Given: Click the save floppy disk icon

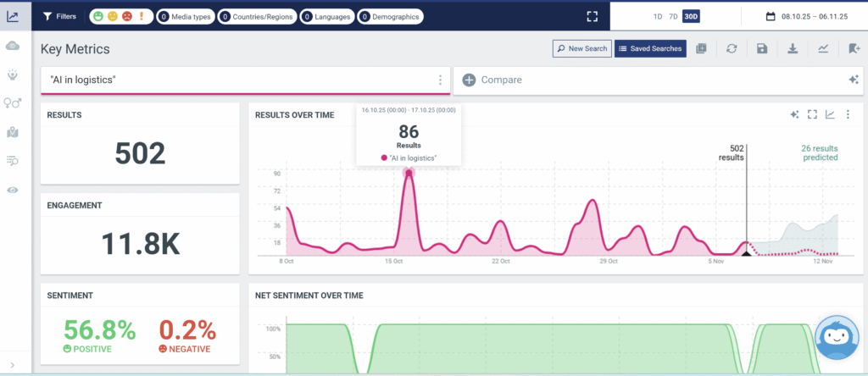Looking at the screenshot, I should [x=762, y=49].
